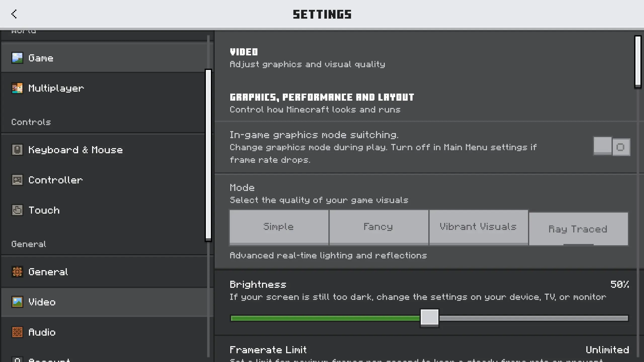Open the Multiplayer settings tab
The height and width of the screenshot is (362, 644).
(56, 88)
